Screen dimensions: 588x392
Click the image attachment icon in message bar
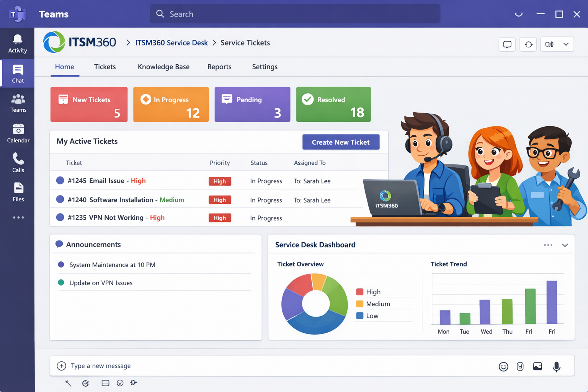537,366
